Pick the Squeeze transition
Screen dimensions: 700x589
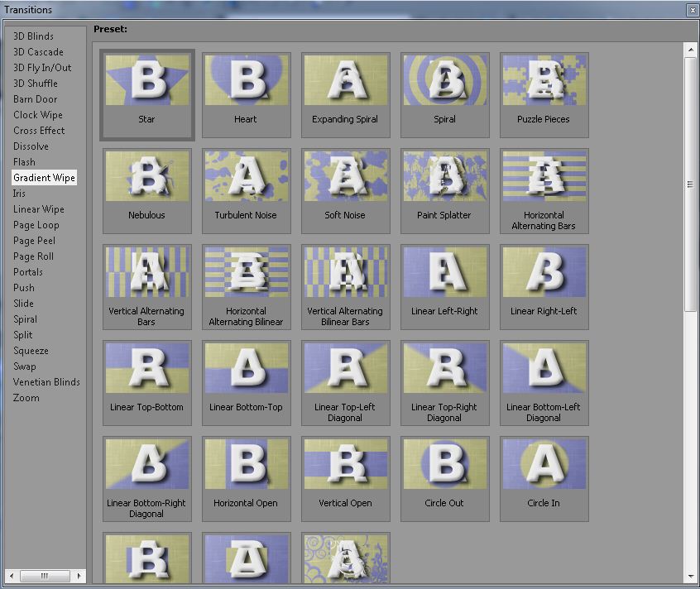31,351
